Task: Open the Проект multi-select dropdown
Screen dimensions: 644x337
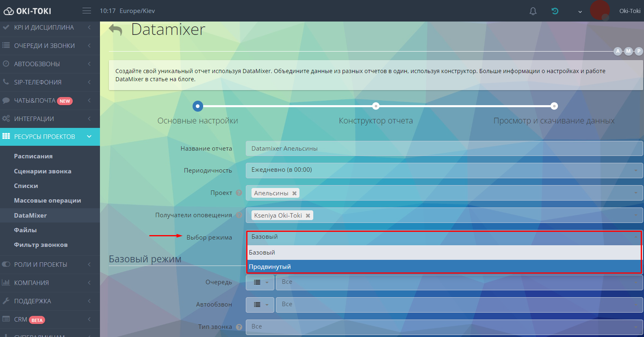Action: (x=444, y=193)
